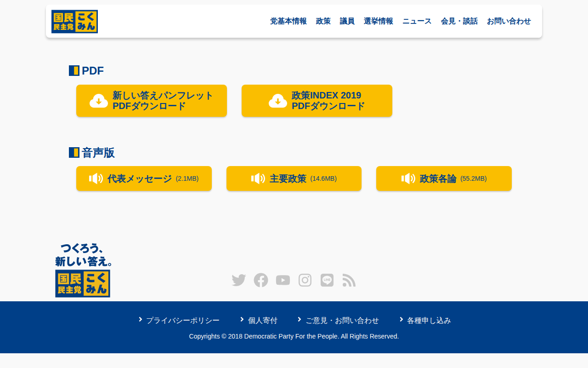The image size is (588, 368).
Task: Open the Facebook social icon
Action: [x=261, y=280]
